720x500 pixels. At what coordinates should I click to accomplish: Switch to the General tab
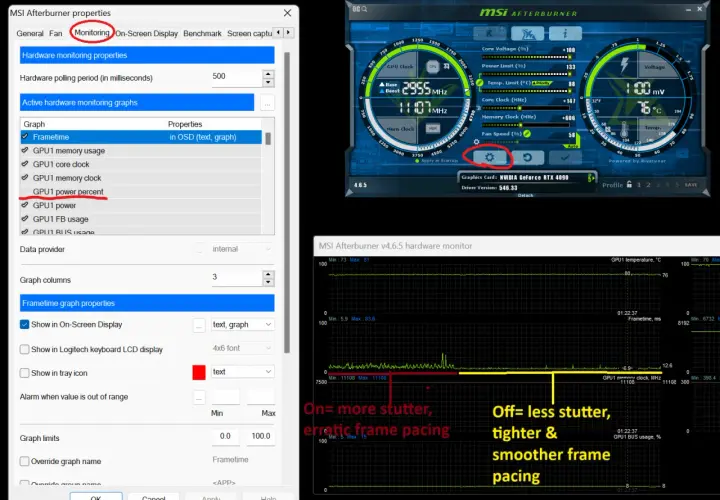click(30, 34)
